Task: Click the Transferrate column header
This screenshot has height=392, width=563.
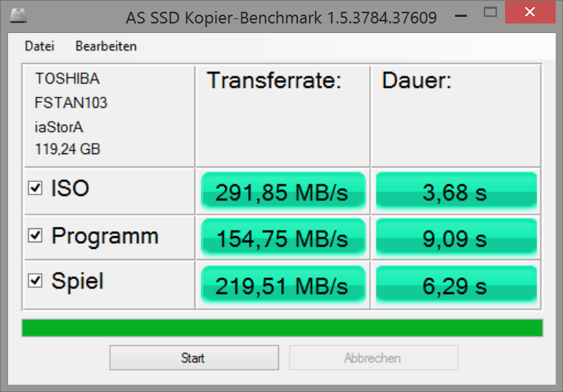Action: pos(275,81)
